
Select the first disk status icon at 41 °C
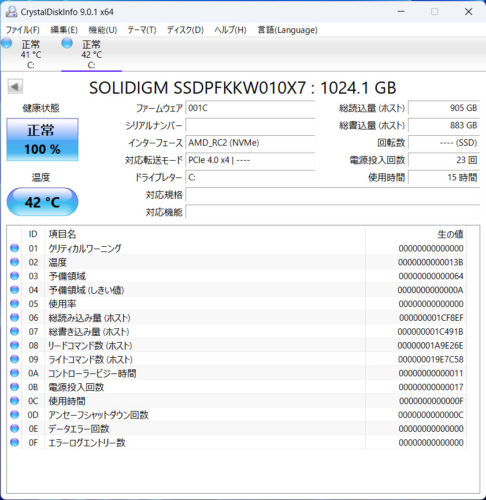click(x=6, y=43)
